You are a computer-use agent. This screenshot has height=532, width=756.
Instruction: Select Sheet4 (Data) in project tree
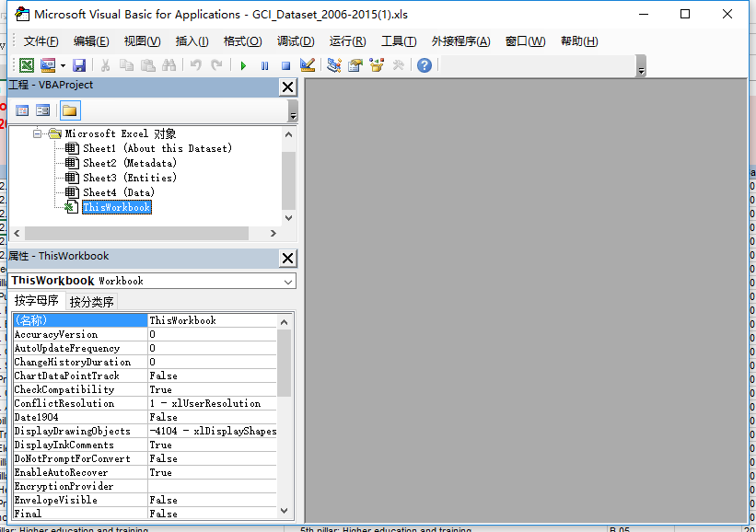[119, 192]
